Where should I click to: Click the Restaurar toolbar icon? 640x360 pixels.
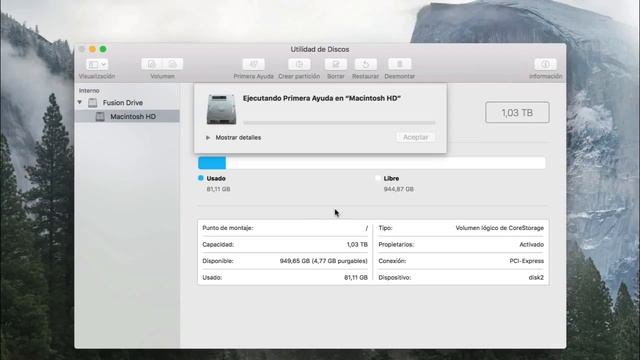365,64
